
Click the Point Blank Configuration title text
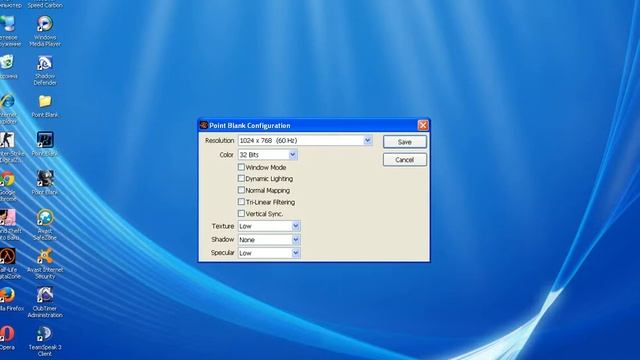coord(250,125)
